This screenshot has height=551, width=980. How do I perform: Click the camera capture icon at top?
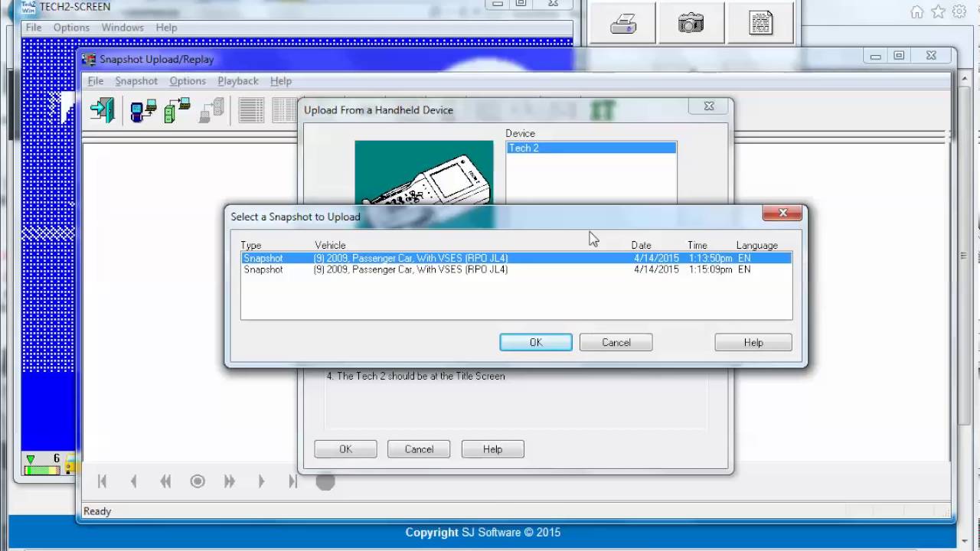[x=691, y=23]
